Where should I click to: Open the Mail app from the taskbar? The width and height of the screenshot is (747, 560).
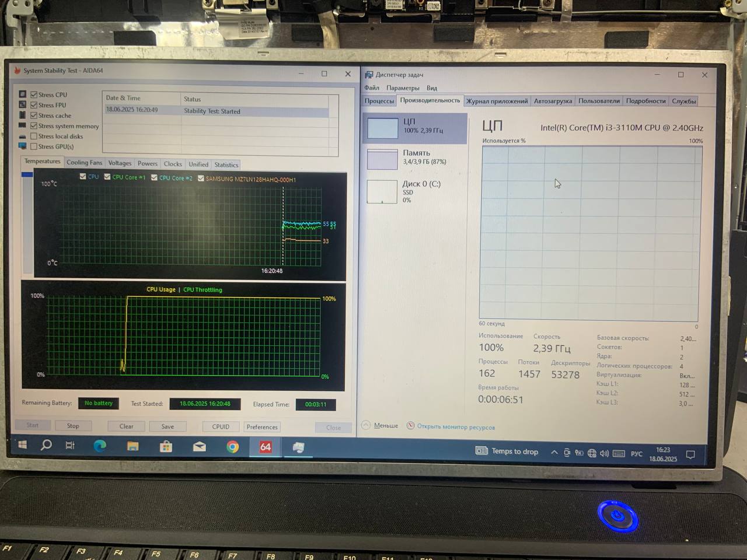(x=199, y=446)
